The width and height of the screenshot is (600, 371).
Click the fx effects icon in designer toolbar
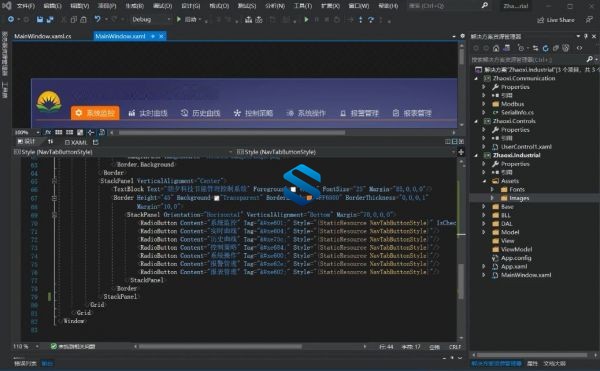[48, 132]
